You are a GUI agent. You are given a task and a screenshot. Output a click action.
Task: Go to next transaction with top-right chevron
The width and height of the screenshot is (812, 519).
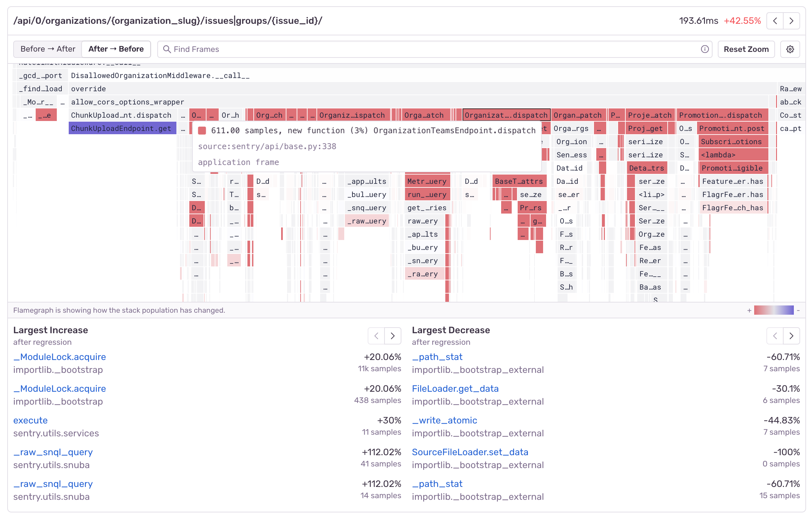[x=791, y=21]
